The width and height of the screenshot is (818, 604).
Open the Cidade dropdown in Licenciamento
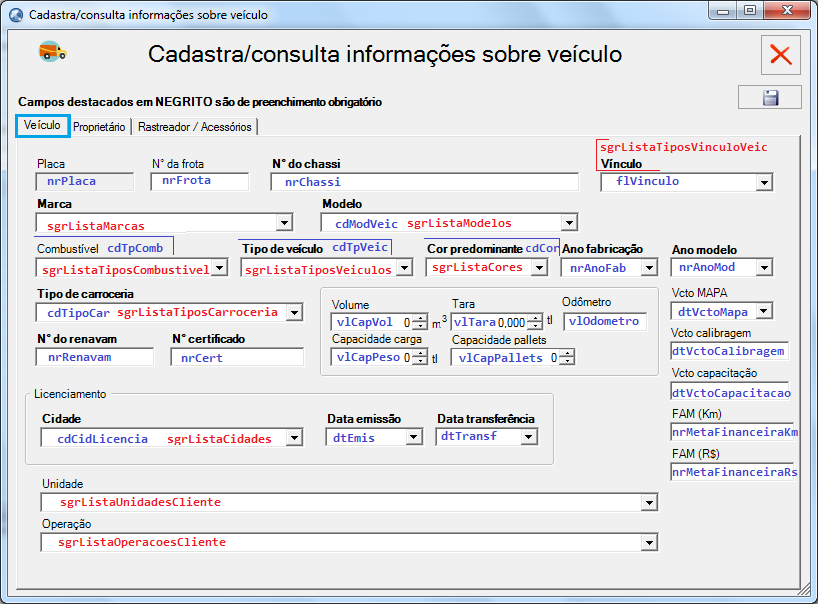tap(294, 438)
